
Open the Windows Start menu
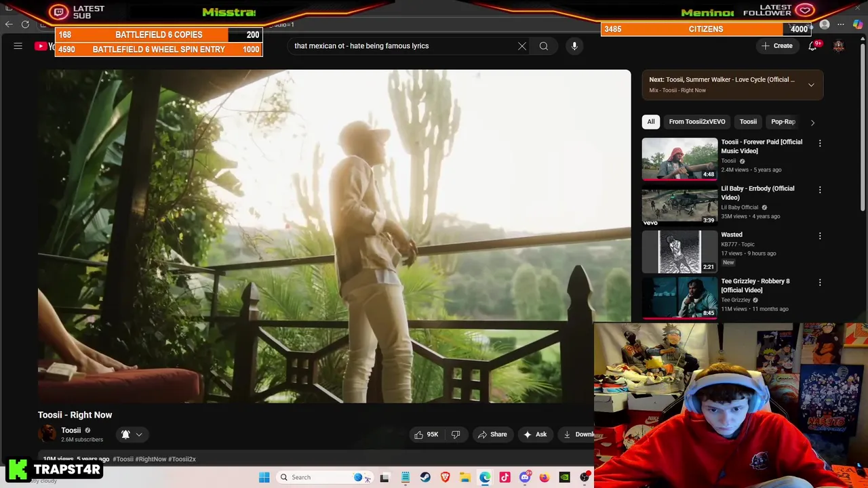[264, 477]
